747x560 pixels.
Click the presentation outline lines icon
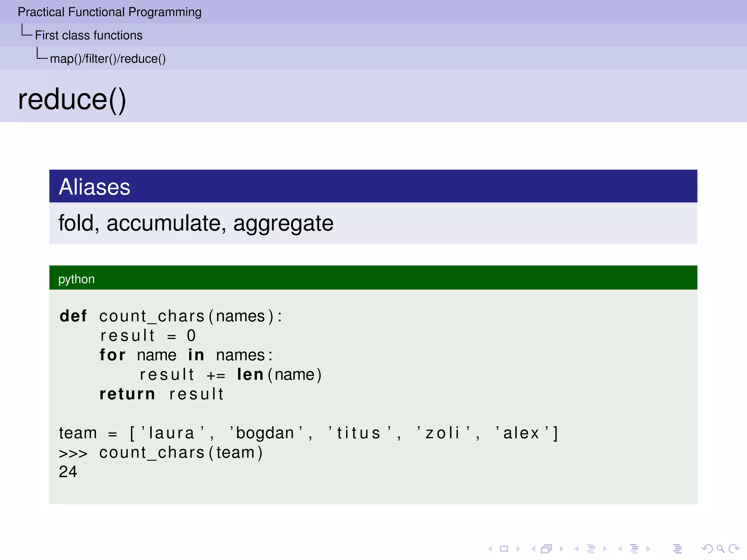pyautogui.click(x=677, y=549)
